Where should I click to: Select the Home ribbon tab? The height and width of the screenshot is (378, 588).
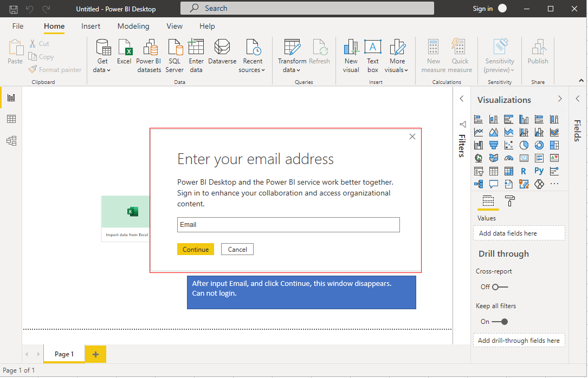click(x=54, y=26)
